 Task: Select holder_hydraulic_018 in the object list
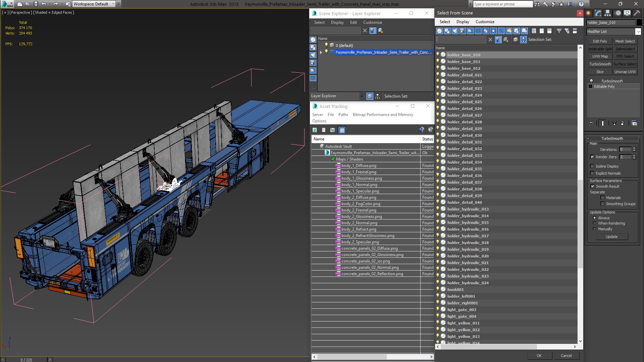[468, 243]
